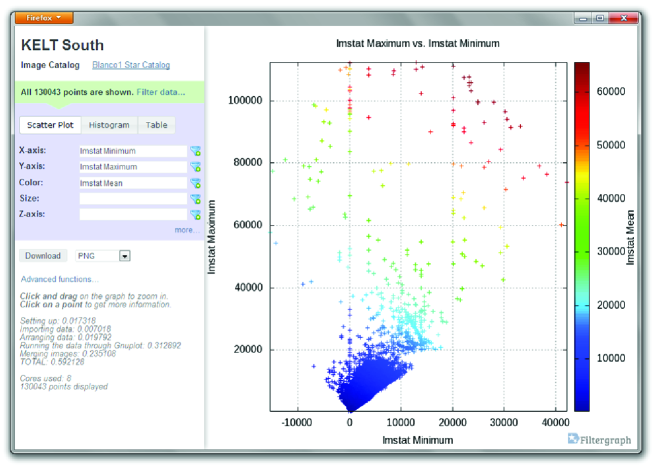Click the Color Imstat Mean field
This screenshot has width=654, height=469.
(133, 183)
